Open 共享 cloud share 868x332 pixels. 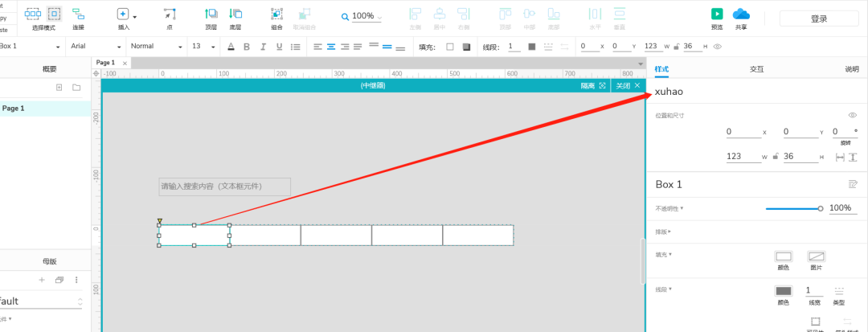click(741, 14)
